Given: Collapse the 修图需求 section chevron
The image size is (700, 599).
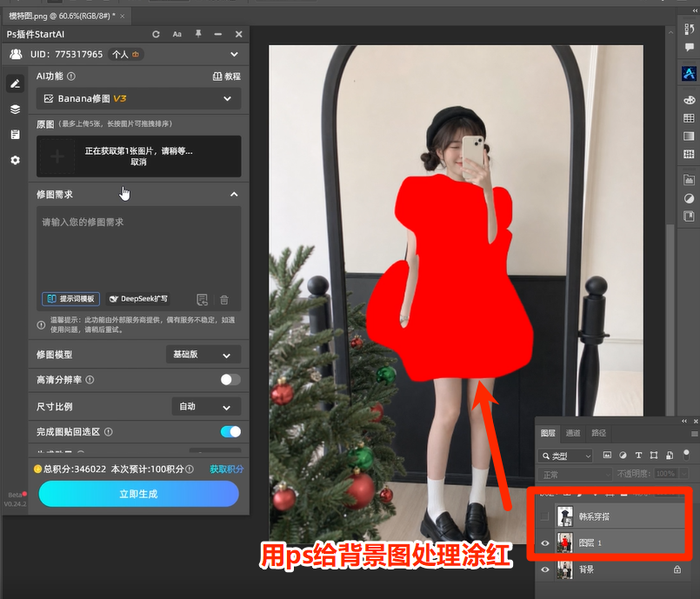Looking at the screenshot, I should point(234,195).
